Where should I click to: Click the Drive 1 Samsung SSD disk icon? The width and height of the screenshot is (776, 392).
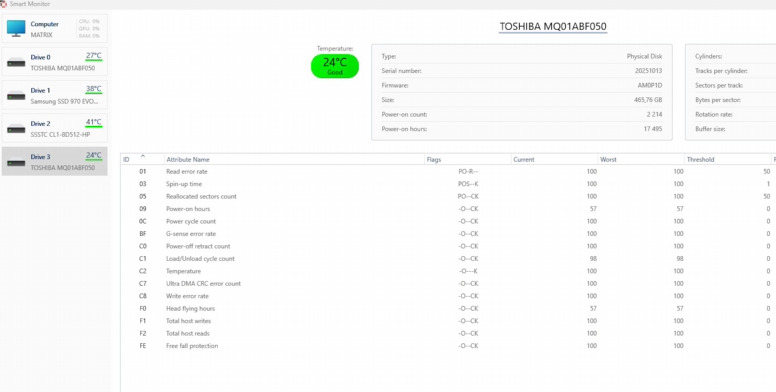16,96
